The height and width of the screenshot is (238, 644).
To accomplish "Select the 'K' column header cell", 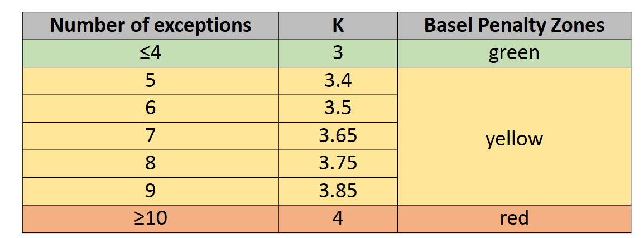I will coord(338,26).
